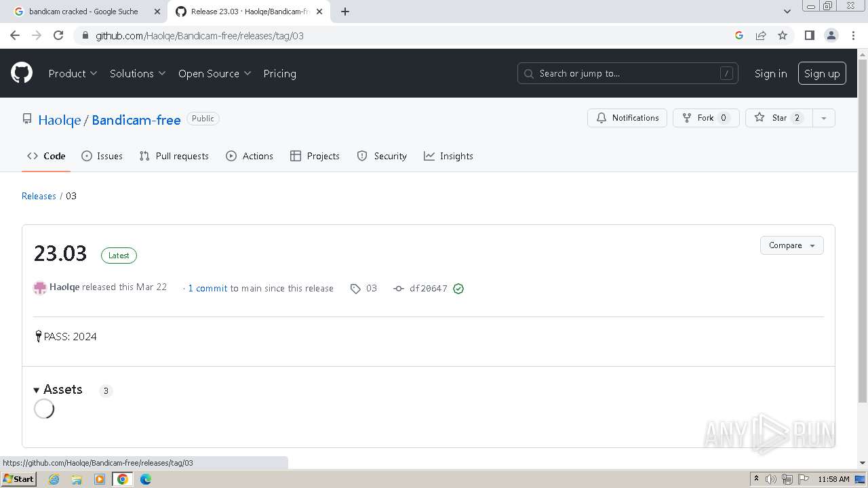Expand the Product menu
Image resolution: width=868 pixels, height=488 pixels.
73,73
